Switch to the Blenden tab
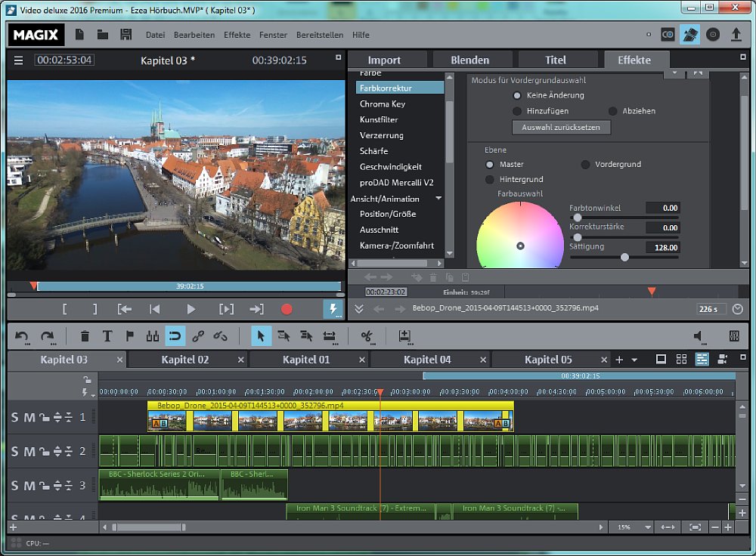The height and width of the screenshot is (556, 756). (469, 60)
